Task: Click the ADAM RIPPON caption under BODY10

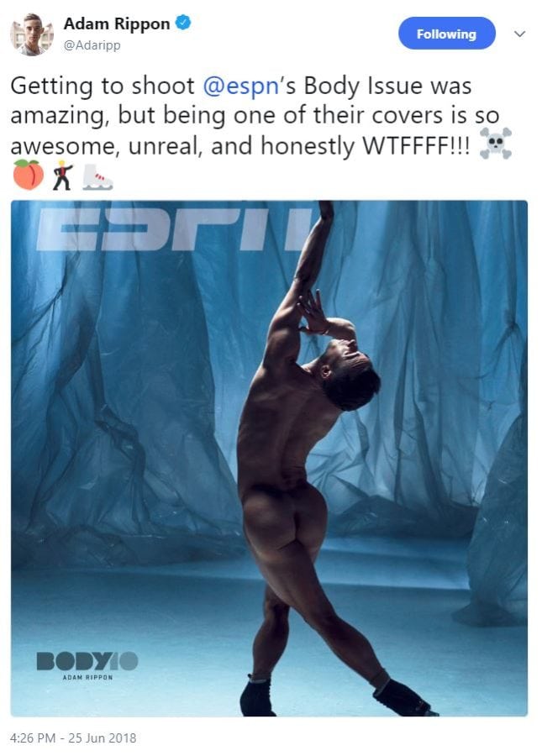Action: tap(87, 677)
